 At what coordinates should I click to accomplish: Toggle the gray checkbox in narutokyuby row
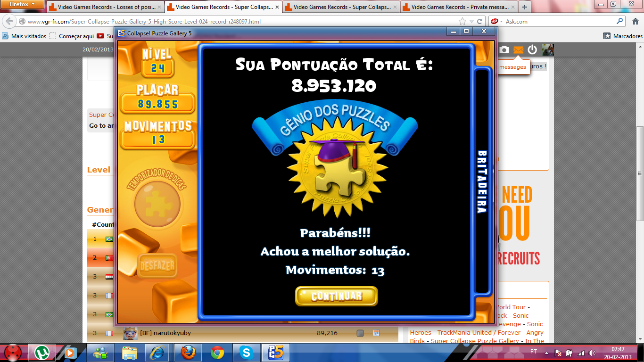[x=360, y=333]
